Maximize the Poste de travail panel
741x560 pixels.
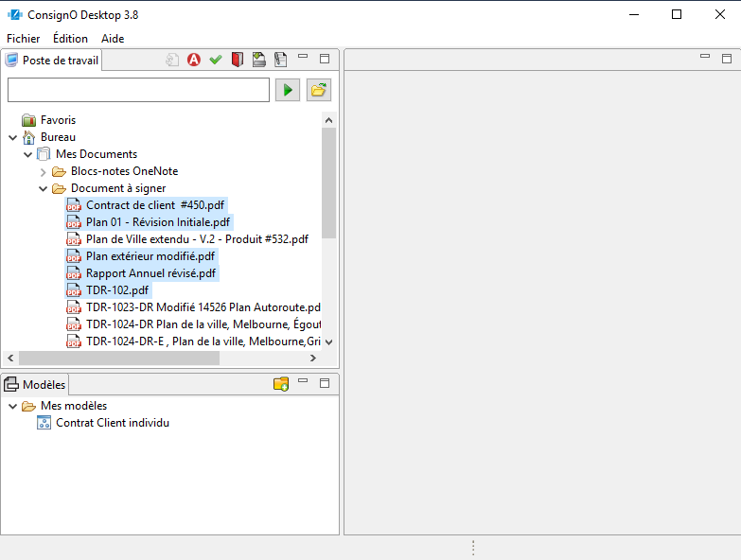click(x=325, y=59)
